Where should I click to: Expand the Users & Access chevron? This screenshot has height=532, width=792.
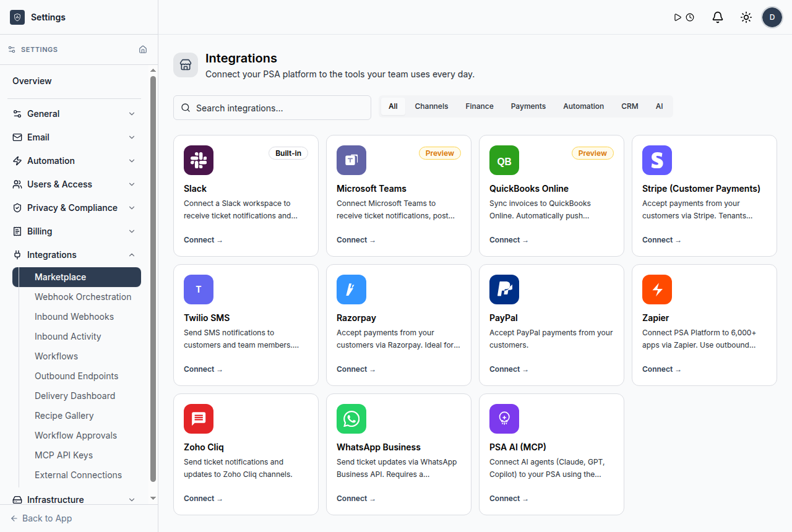tap(132, 184)
